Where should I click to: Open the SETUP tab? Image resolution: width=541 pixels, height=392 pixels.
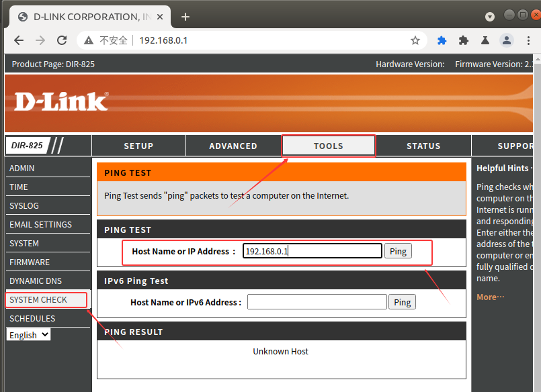138,146
